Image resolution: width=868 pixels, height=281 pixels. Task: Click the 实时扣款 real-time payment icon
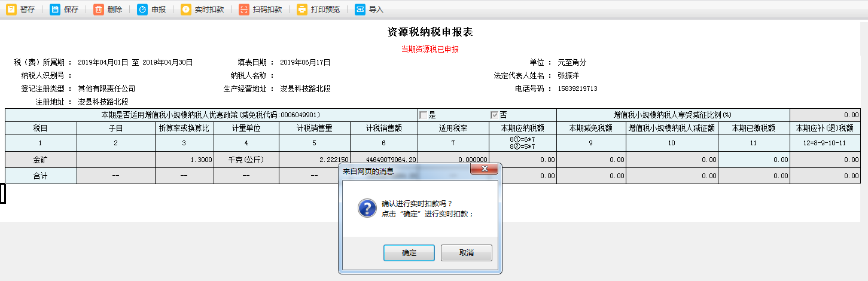point(186,10)
